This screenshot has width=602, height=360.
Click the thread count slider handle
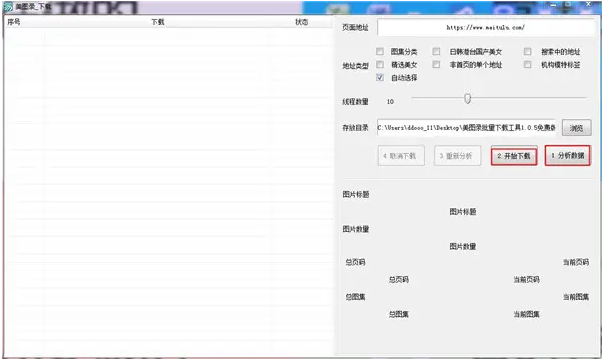(467, 98)
